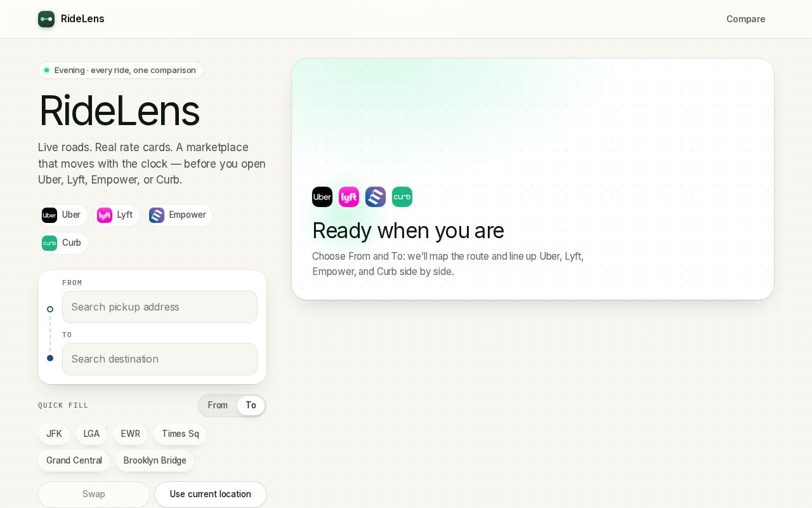Quick fill JFK airport
The width and height of the screenshot is (812, 508).
pos(54,434)
